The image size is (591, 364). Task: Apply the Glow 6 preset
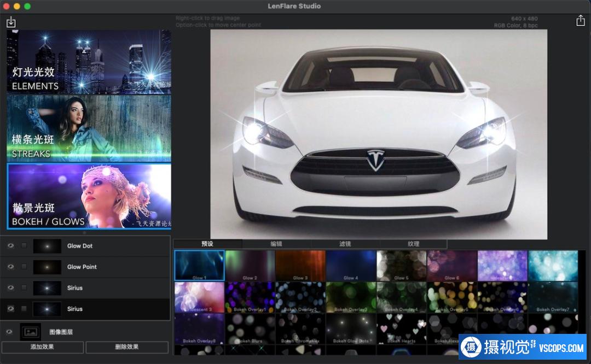[452, 266]
